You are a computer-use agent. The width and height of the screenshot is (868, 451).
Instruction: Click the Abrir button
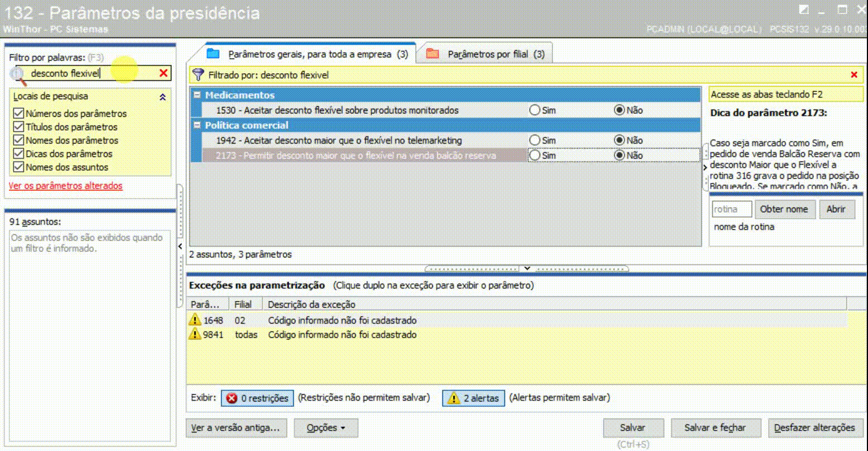tap(836, 209)
